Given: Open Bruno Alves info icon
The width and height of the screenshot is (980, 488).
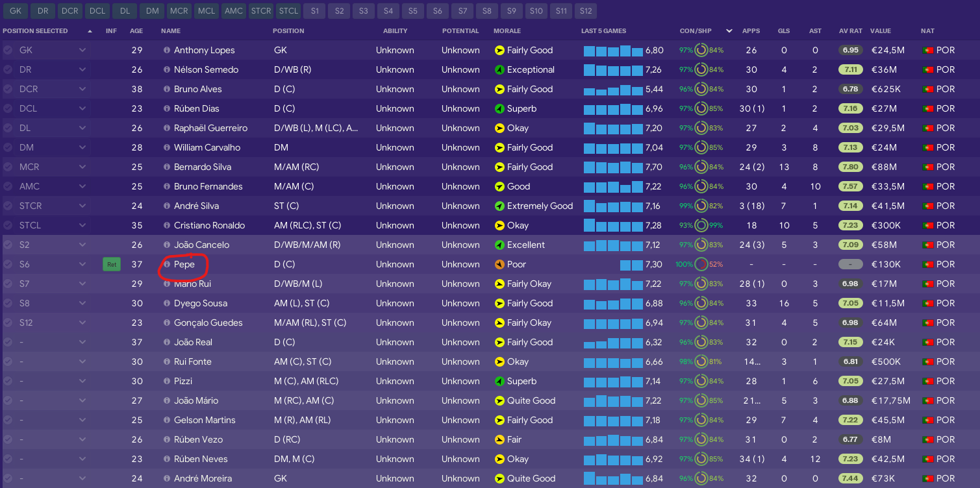Looking at the screenshot, I should click(x=167, y=89).
